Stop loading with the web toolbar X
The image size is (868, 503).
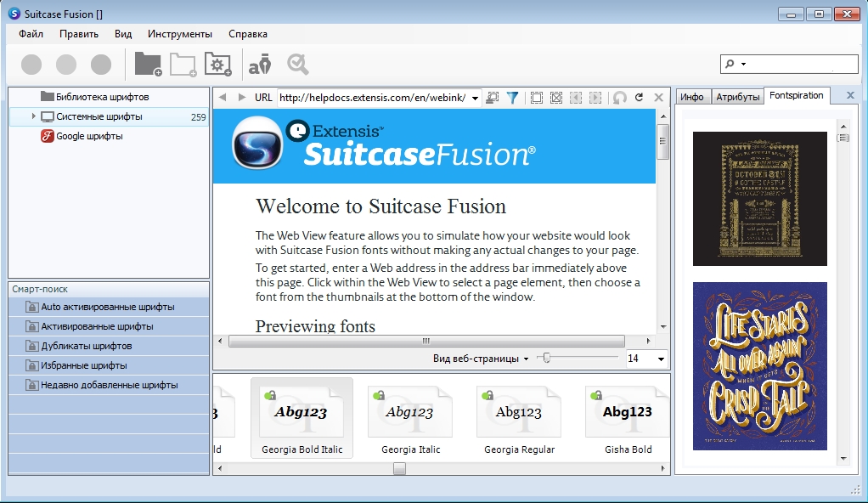pos(659,98)
